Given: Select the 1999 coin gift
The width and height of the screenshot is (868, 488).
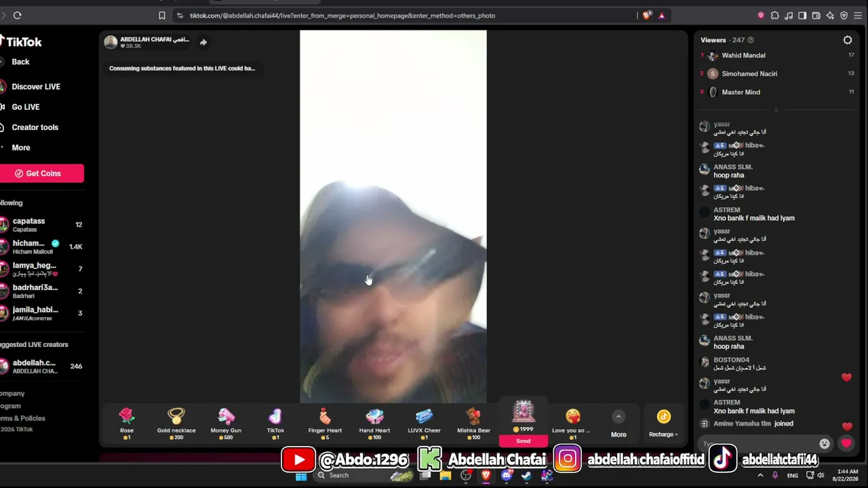Looking at the screenshot, I should [x=523, y=415].
